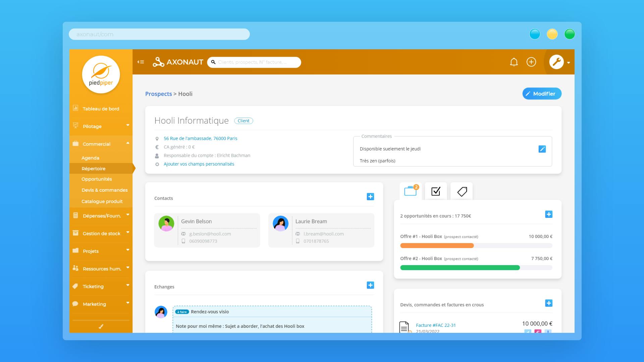Click the Offre #1 orange progress bar
This screenshot has width=644, height=362.
point(437,246)
